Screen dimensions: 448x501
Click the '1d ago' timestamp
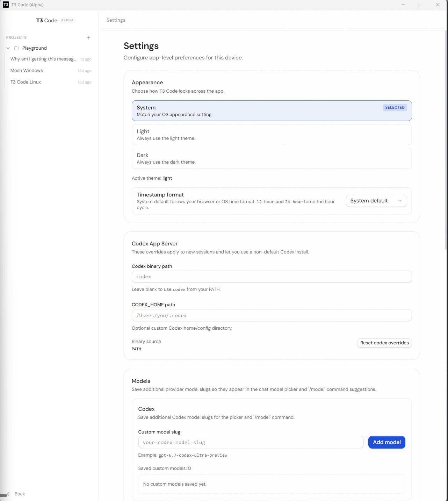(86, 59)
